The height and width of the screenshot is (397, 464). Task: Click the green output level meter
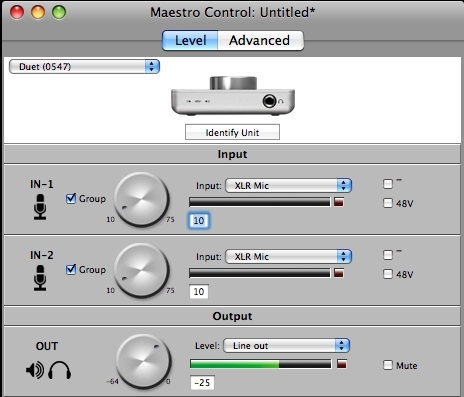click(x=261, y=364)
